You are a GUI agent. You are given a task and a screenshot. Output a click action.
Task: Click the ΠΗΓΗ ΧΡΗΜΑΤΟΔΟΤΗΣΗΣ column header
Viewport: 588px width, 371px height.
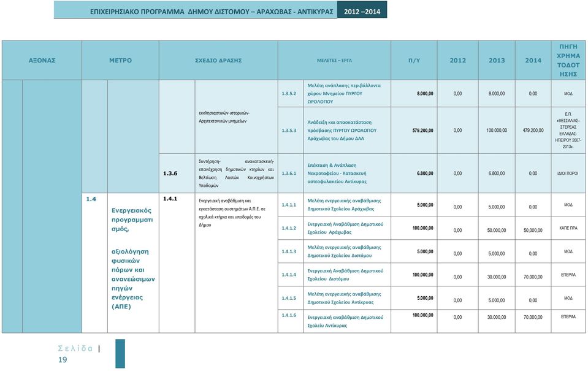[568, 60]
